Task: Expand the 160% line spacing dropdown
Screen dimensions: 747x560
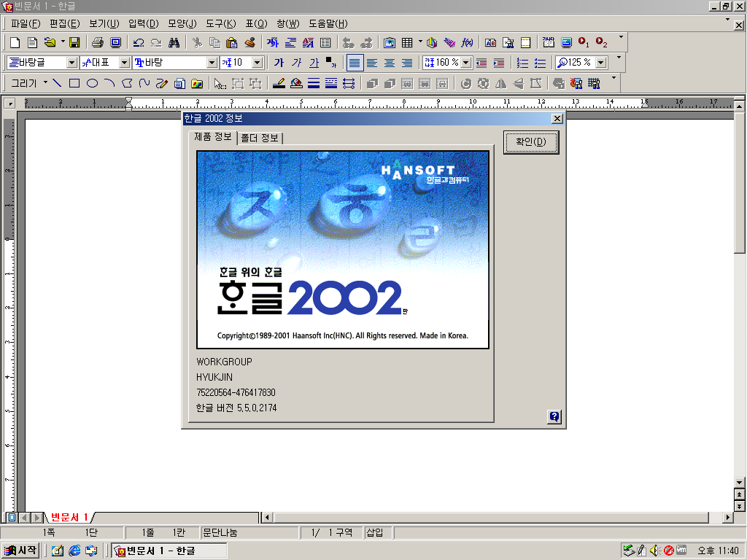Action: point(466,63)
